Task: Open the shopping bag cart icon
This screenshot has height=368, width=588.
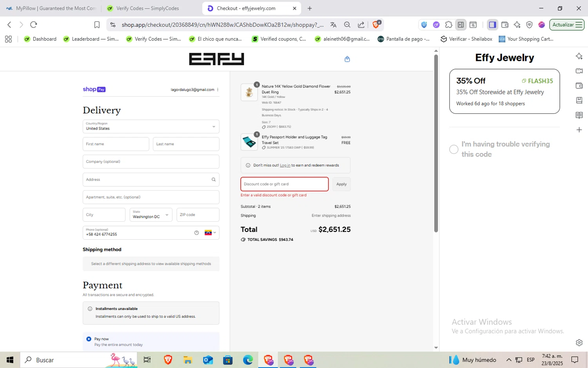Action: [347, 59]
